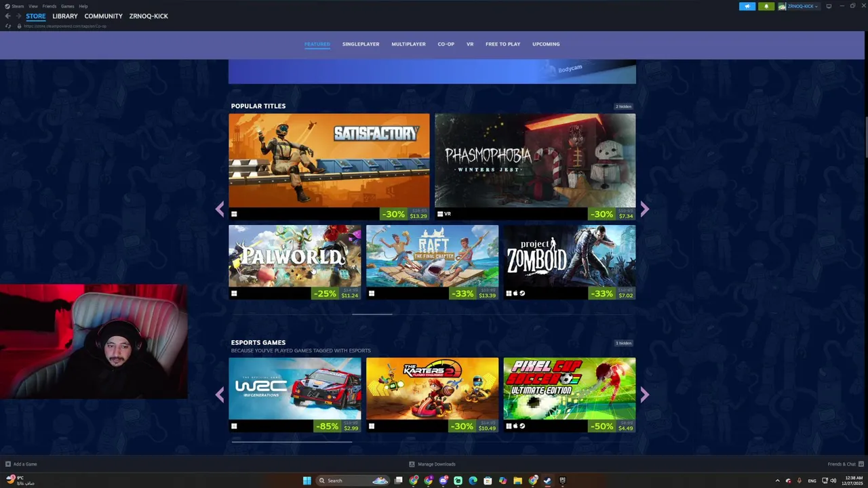Show hidden system tray icons
The width and height of the screenshot is (868, 488).
[x=777, y=481]
